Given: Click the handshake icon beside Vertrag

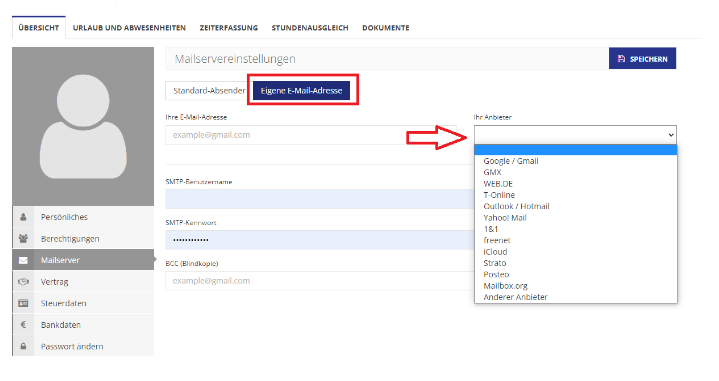Looking at the screenshot, I should tap(23, 282).
